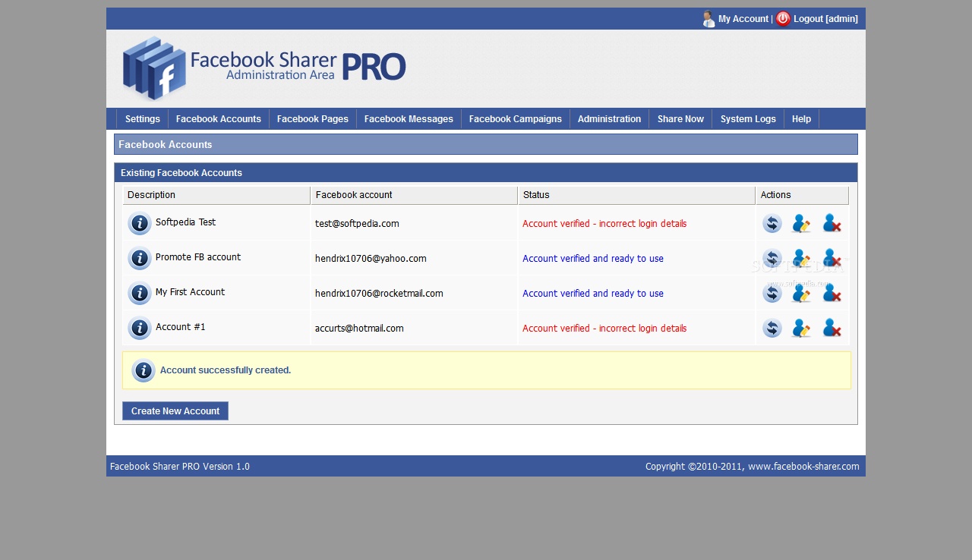Open the Administration menu

pyautogui.click(x=609, y=119)
